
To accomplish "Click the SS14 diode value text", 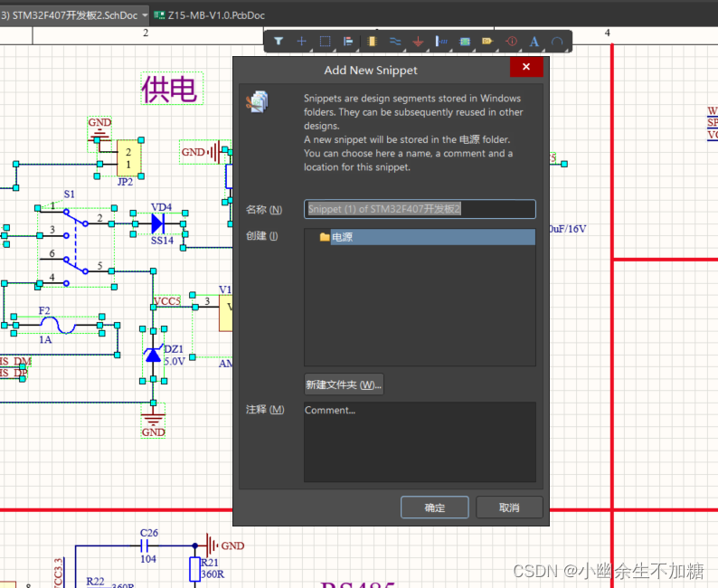I will pyautogui.click(x=162, y=241).
